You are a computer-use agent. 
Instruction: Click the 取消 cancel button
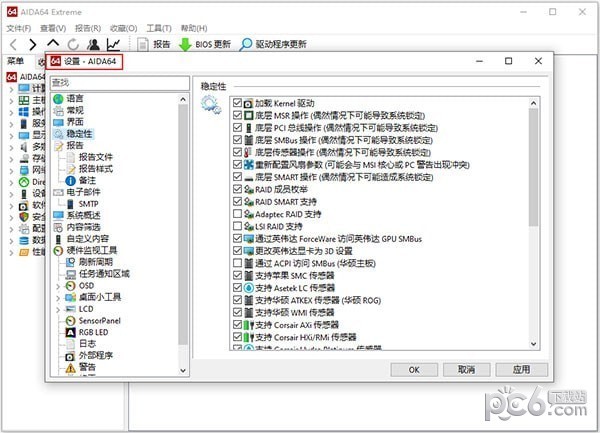point(466,370)
